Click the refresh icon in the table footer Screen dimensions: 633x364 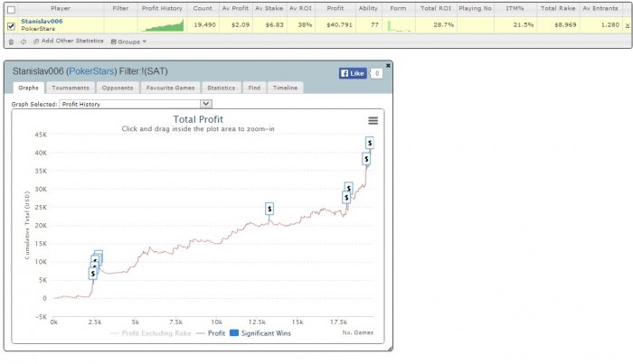tap(24, 42)
